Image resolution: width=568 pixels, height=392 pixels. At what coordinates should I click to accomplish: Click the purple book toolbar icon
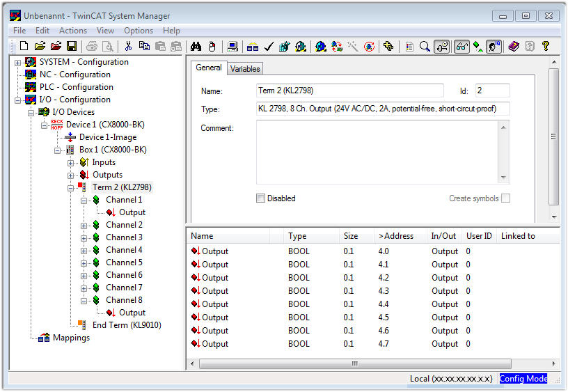(514, 47)
